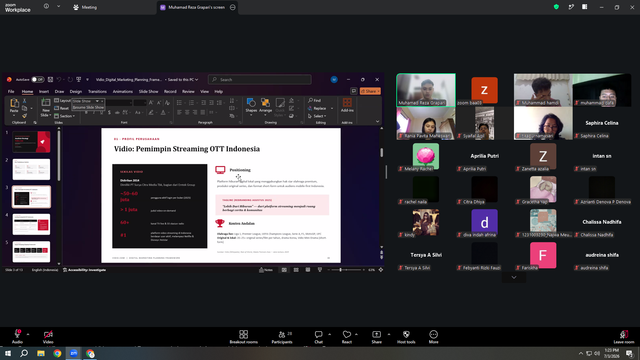Screen dimensions: 640x360
Task: Select slide 1 thumbnail
Action: pyautogui.click(x=31, y=142)
